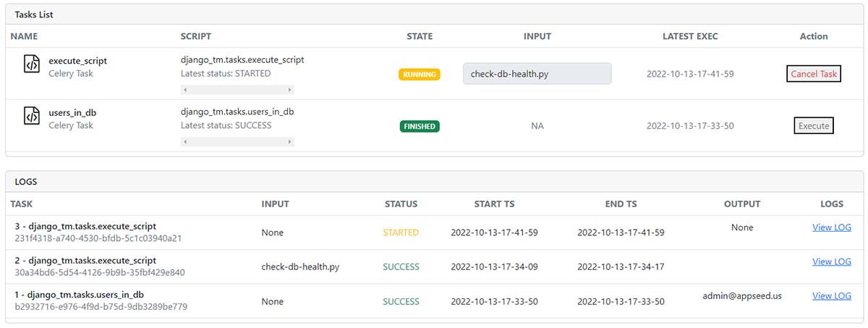Click 'Latest status: SUCCESS' text

pyautogui.click(x=226, y=125)
